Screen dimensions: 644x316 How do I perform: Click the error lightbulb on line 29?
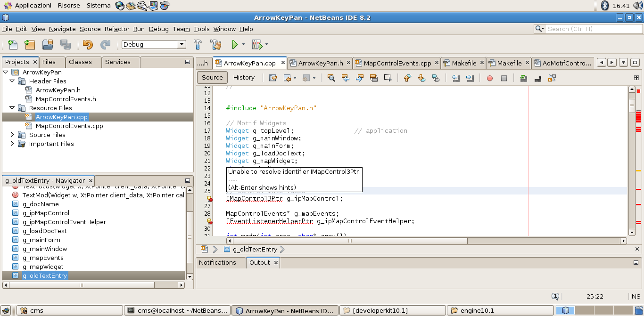click(210, 221)
